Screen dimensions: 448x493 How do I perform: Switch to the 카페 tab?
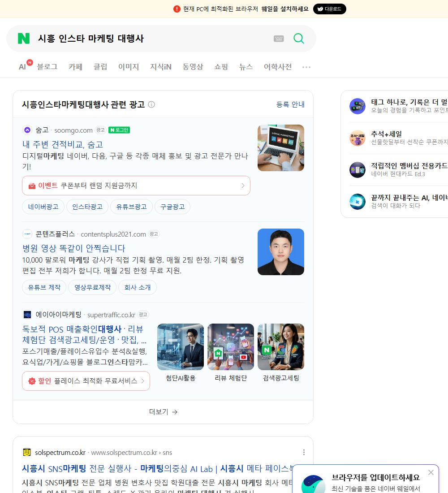(x=75, y=67)
